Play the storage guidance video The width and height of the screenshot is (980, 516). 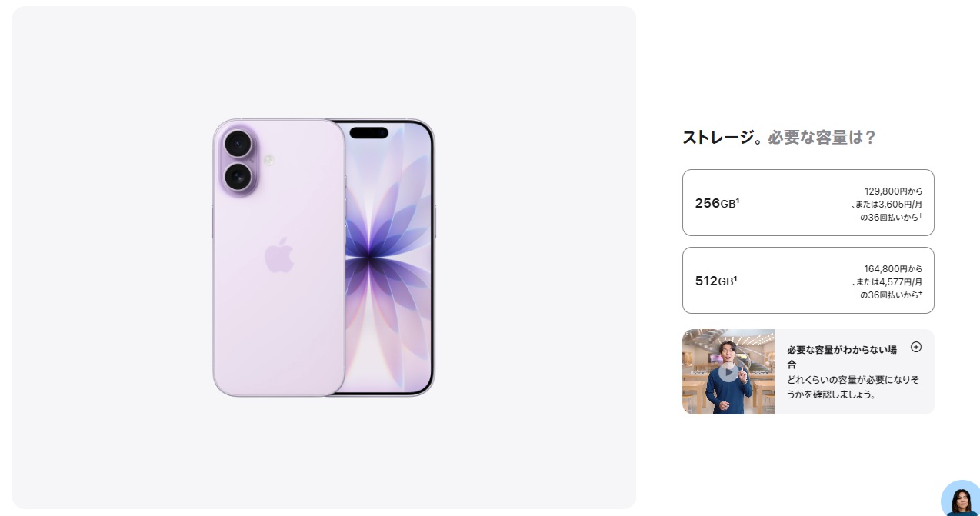pyautogui.click(x=728, y=372)
